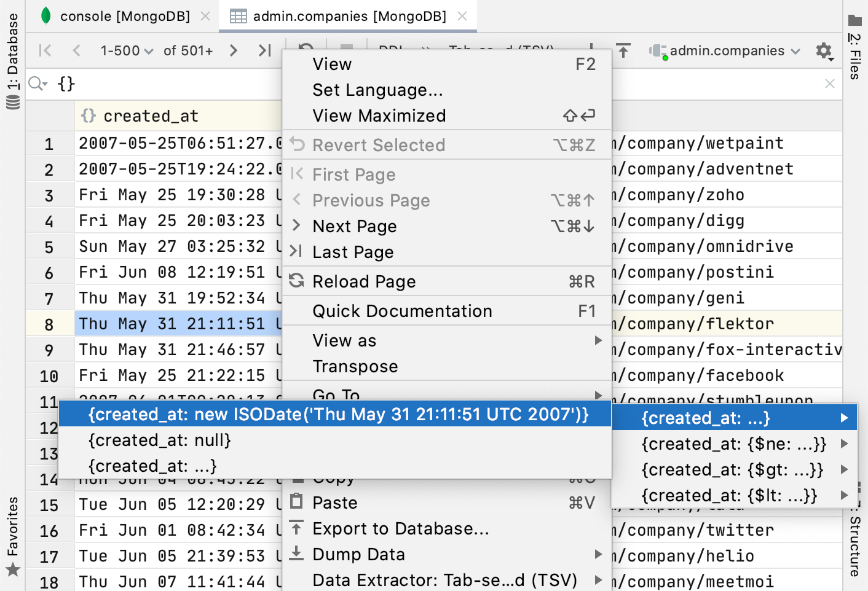Click cell ending '/company/twitter'
868x591 pixels.
pyautogui.click(x=727, y=530)
